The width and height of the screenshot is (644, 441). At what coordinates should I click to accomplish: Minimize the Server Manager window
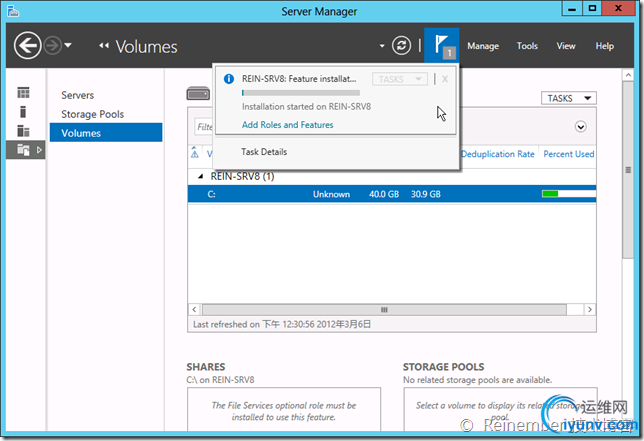click(572, 9)
